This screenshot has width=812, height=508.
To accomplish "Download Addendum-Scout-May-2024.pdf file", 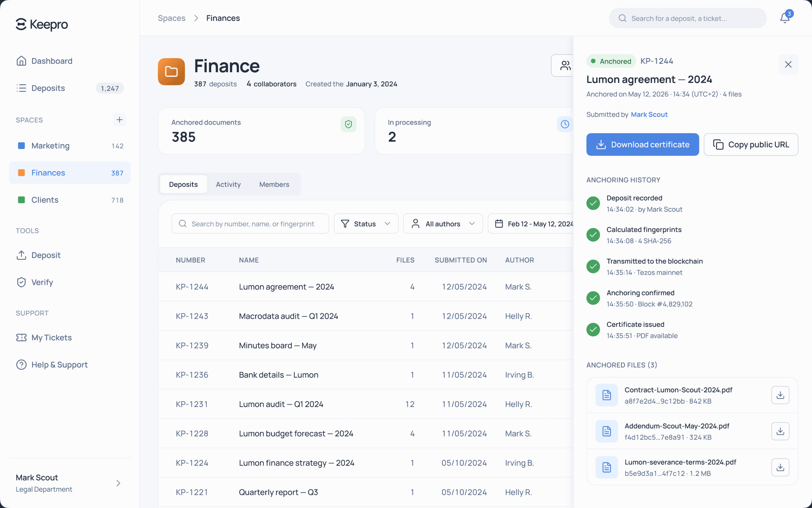I will [780, 431].
